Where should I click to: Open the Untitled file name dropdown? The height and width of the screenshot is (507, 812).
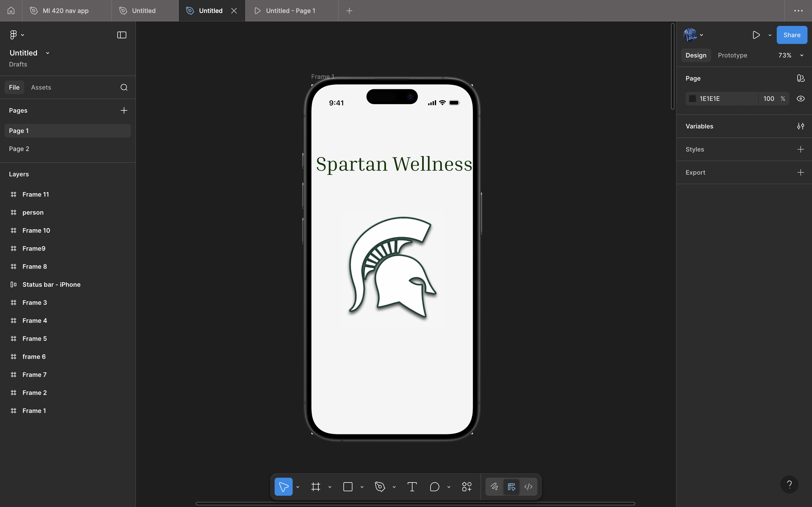pos(47,53)
